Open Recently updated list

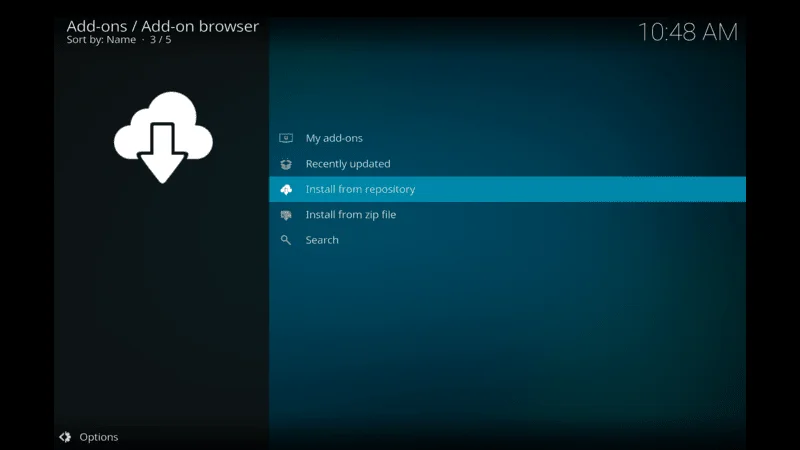[x=507, y=164]
